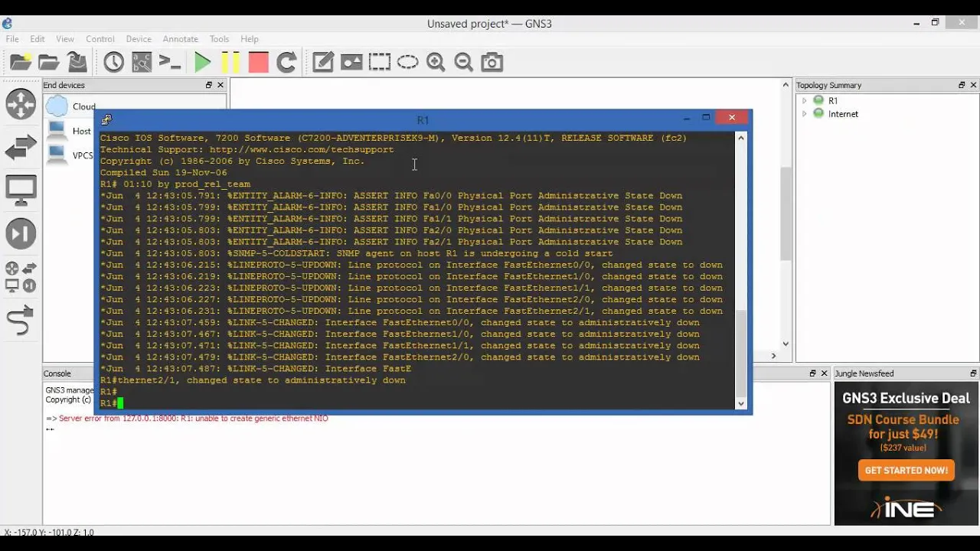Screen dimensions: 980x551
Task: Select the Host end device
Action: click(70, 131)
